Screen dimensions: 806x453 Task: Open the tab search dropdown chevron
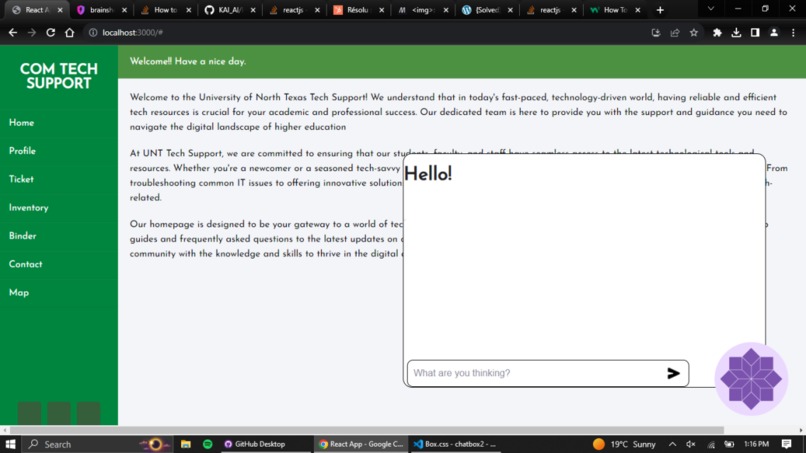tap(711, 9)
